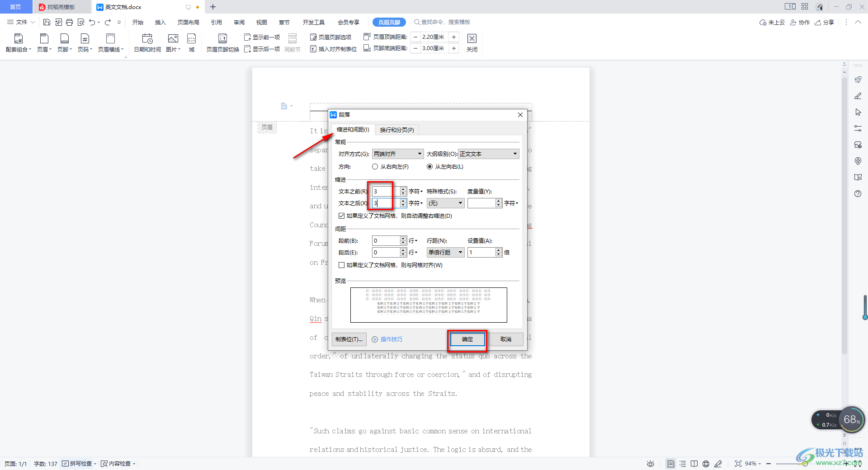
Task: Click the Save icon in quick toolbar
Action: pyautogui.click(x=47, y=22)
